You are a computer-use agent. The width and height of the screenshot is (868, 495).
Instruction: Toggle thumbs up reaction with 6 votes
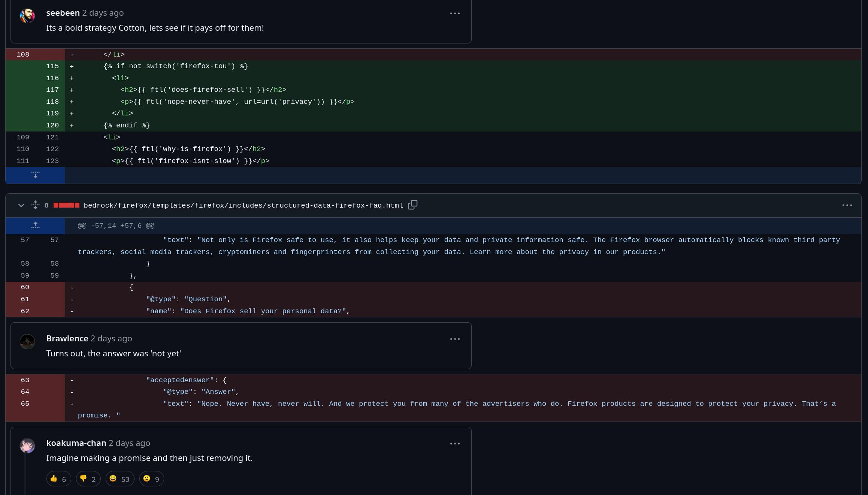coord(58,479)
